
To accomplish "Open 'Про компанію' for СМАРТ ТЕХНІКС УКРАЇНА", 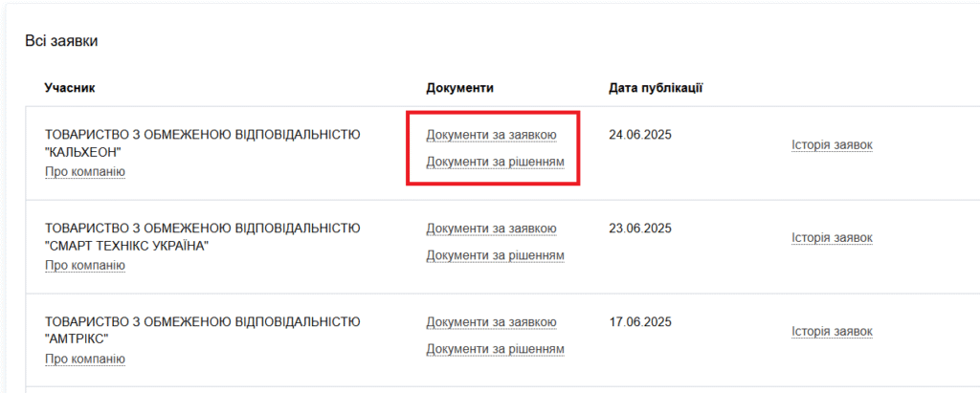I will coord(84,265).
